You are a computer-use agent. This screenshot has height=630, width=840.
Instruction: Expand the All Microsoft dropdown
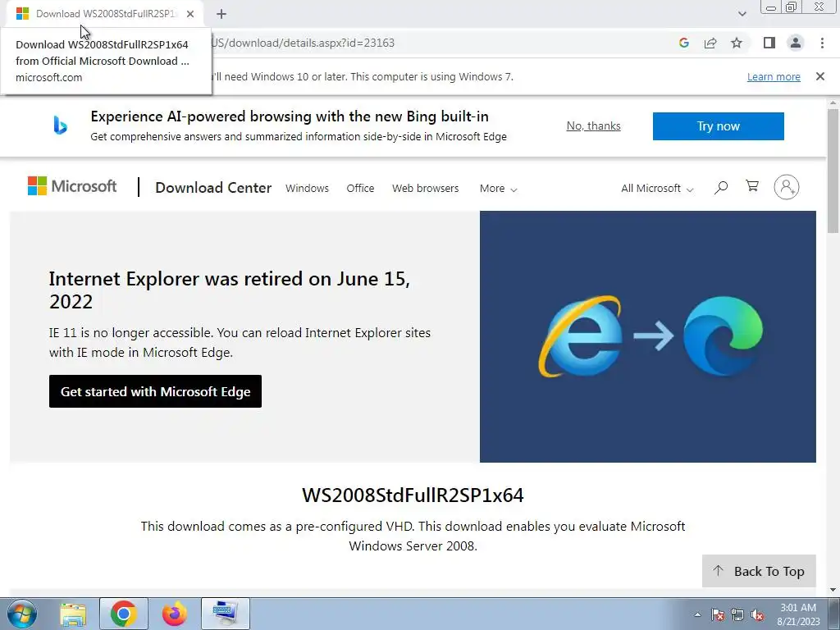(x=657, y=189)
